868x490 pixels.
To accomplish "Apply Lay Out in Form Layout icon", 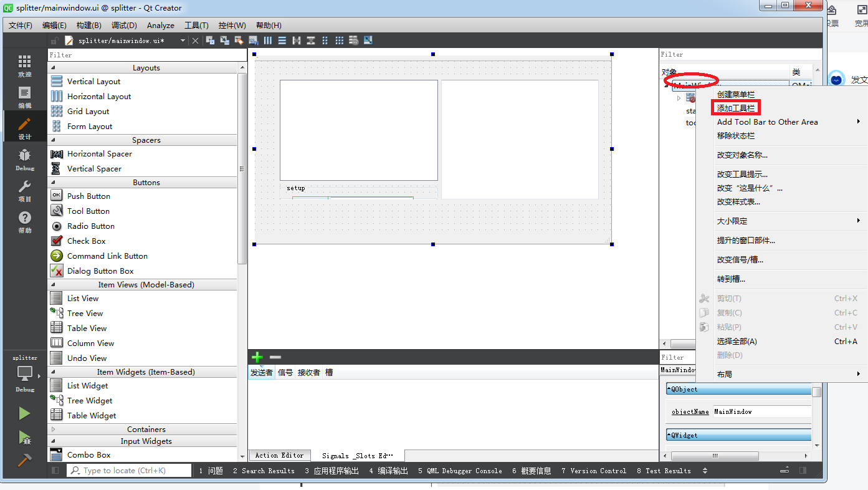I will pos(325,41).
